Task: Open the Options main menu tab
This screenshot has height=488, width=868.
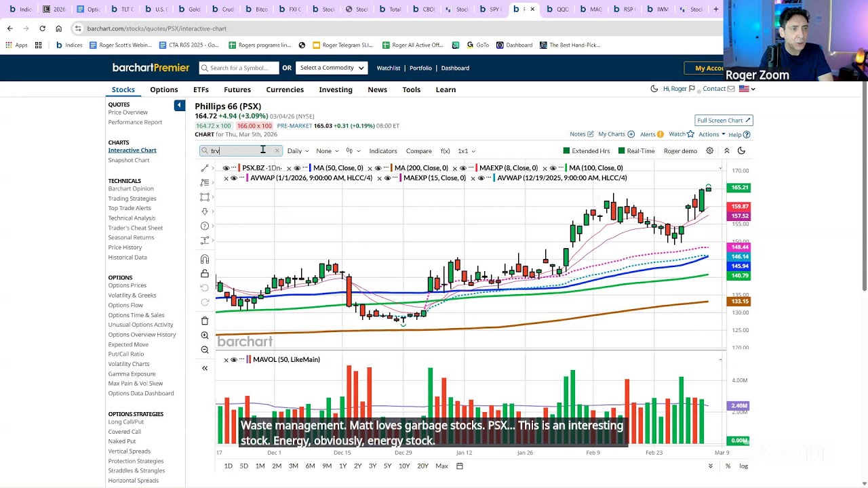Action: coord(164,89)
